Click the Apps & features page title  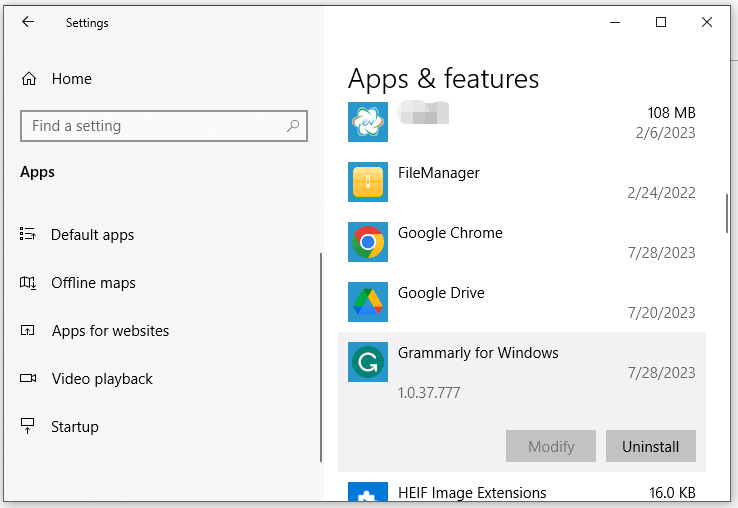(x=443, y=79)
